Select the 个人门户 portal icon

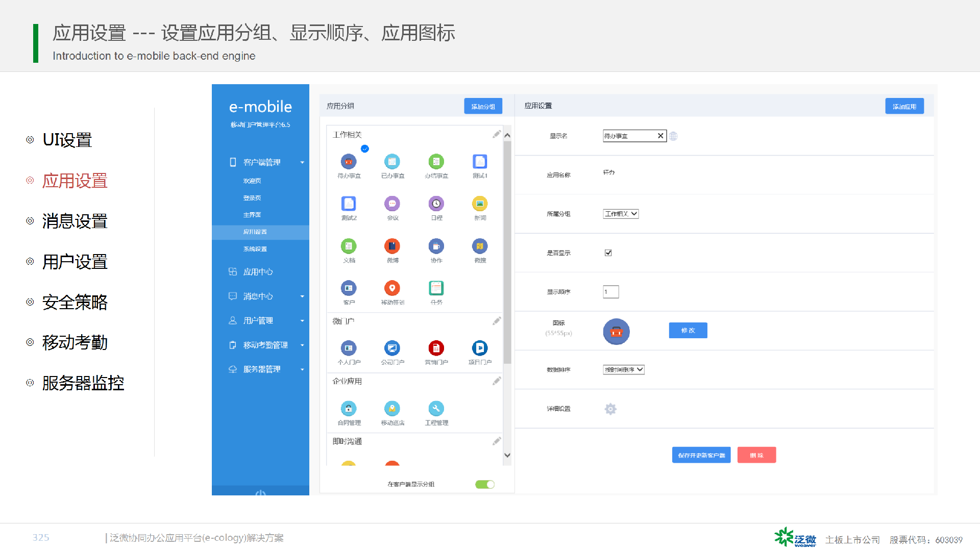click(x=349, y=348)
